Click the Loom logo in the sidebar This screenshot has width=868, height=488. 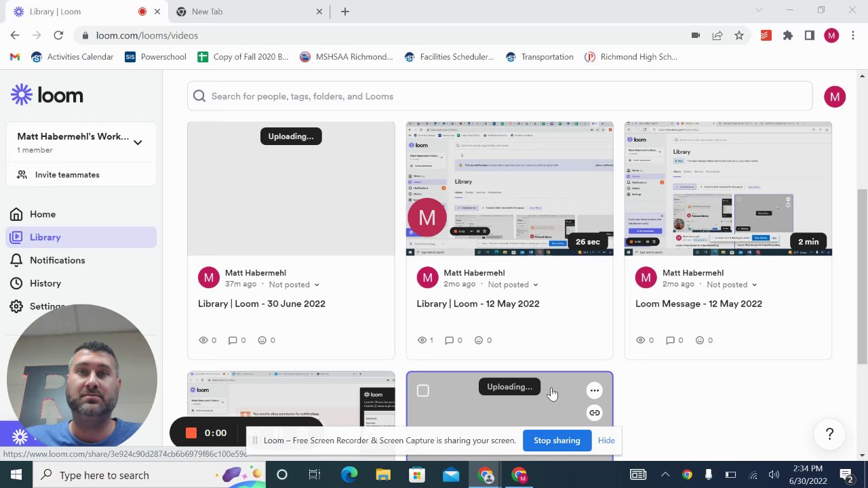tap(47, 96)
